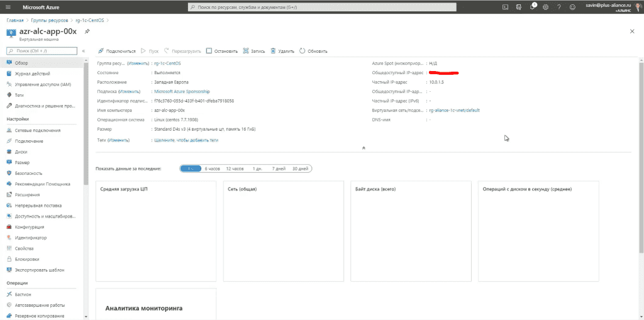The height and width of the screenshot is (320, 644).
Task: Open Экспортировать шаблон
Action: click(41, 270)
